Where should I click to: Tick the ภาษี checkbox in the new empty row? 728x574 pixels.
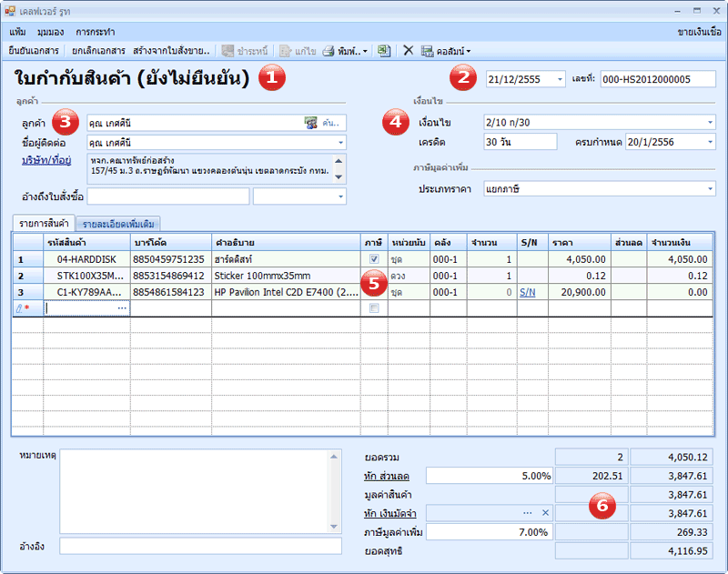click(374, 308)
